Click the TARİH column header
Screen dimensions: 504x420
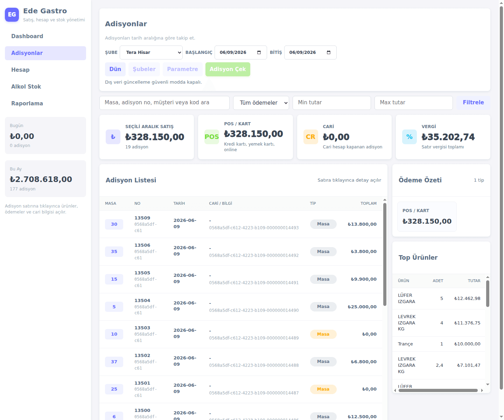point(179,203)
